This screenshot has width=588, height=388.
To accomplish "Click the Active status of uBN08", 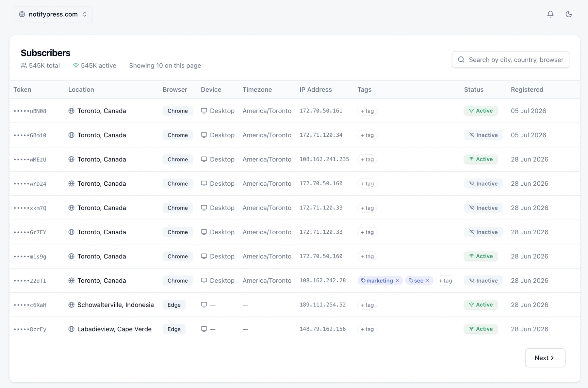I will (481, 111).
